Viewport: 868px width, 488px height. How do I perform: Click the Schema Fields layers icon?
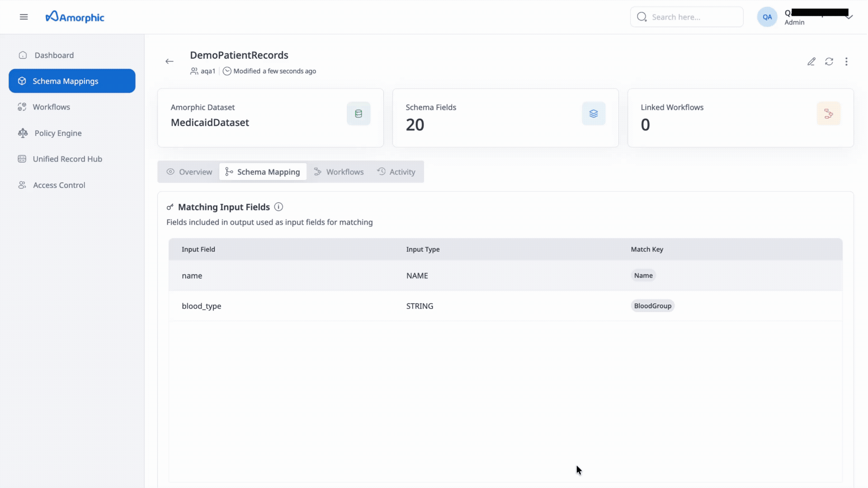(x=594, y=114)
